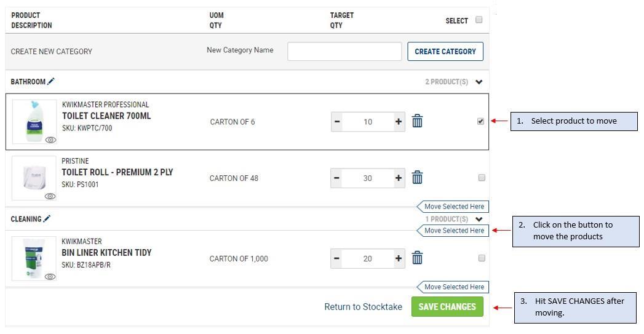The height and width of the screenshot is (334, 644).
Task: Check the Toilet Roll Premium checkbox
Action: 482,178
